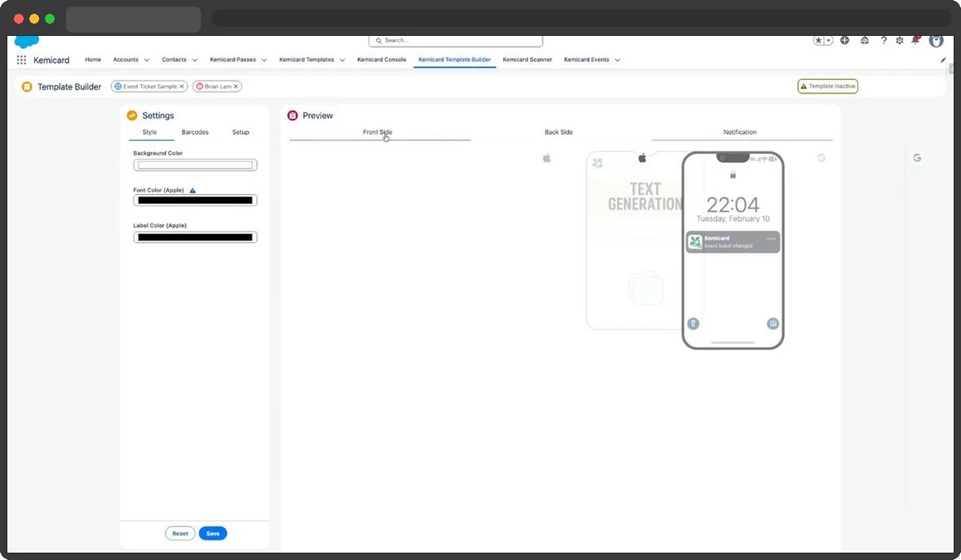Switch to the Style settings tab
Viewport: 961px width, 560px height.
coord(149,132)
